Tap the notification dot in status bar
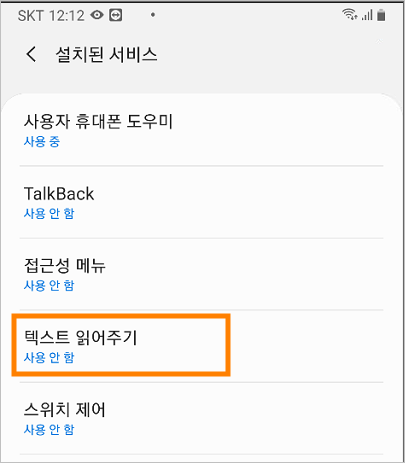405x463 pixels. pyautogui.click(x=153, y=15)
